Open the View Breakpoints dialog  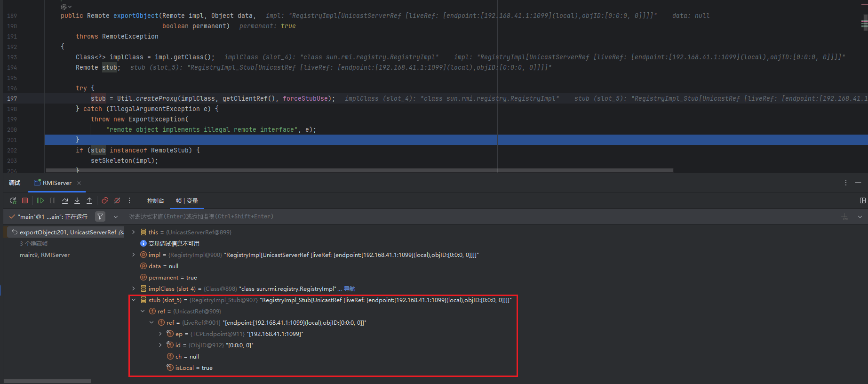[105, 200]
